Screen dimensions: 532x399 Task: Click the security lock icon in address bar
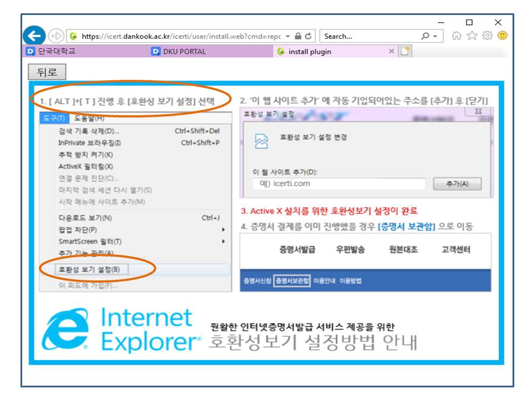[298, 37]
